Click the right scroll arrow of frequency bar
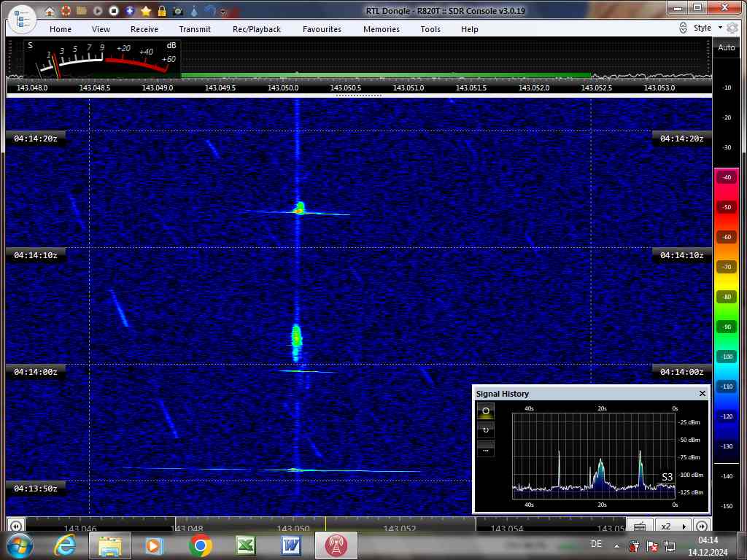The image size is (747, 560). click(702, 526)
